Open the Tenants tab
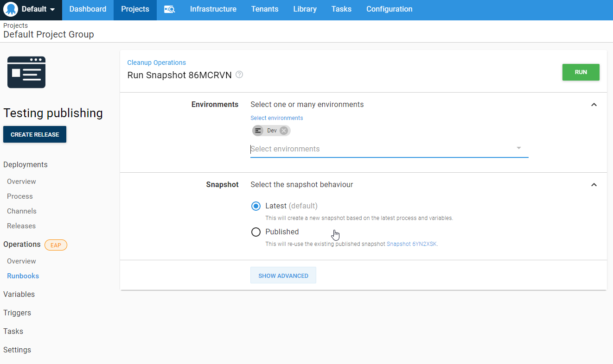The image size is (613, 364). 265,9
